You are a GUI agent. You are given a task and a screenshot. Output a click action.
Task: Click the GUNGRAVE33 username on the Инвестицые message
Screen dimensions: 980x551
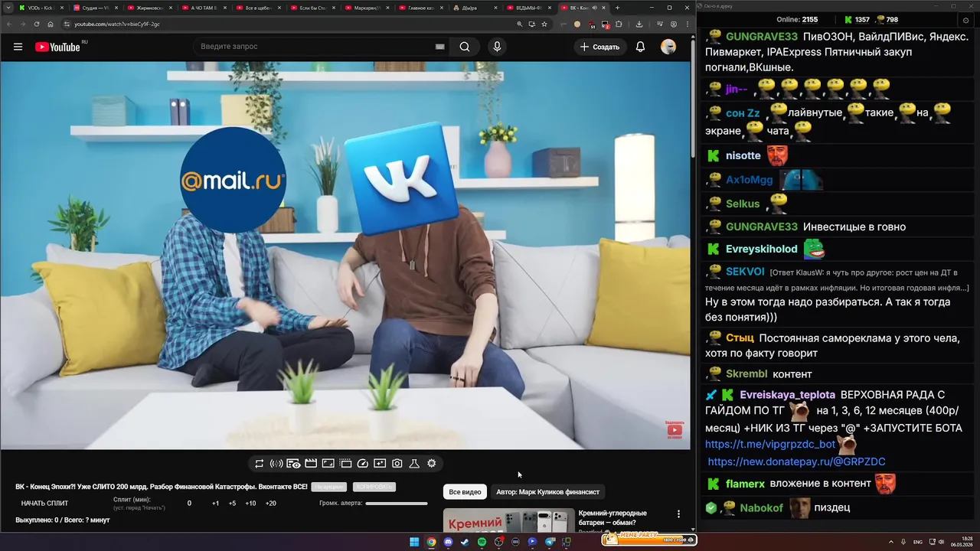tap(762, 227)
